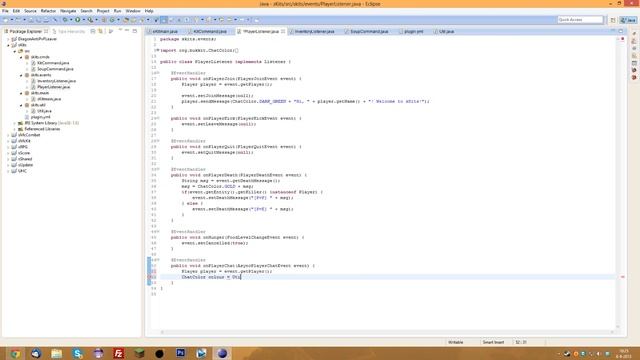Viewport: 640px width, 360px height.
Task: Click the Open Perspective icon
Action: 613,20
